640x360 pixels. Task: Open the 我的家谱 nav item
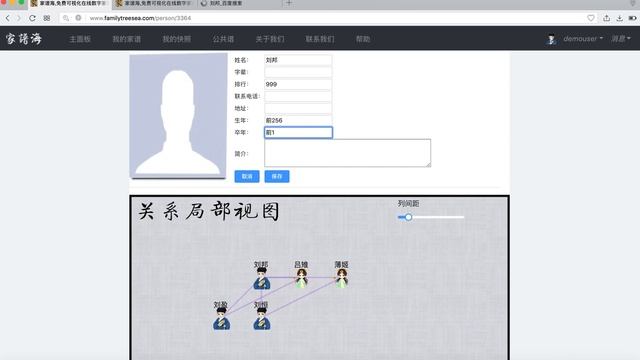[x=127, y=39]
